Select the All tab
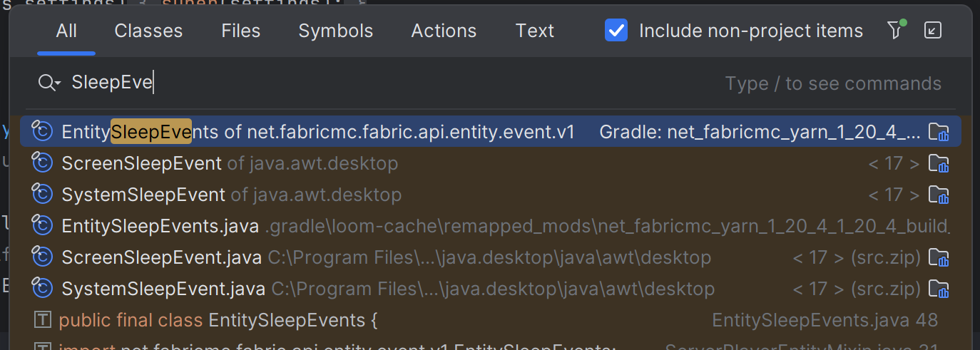Image resolution: width=980 pixels, height=350 pixels. [x=66, y=31]
